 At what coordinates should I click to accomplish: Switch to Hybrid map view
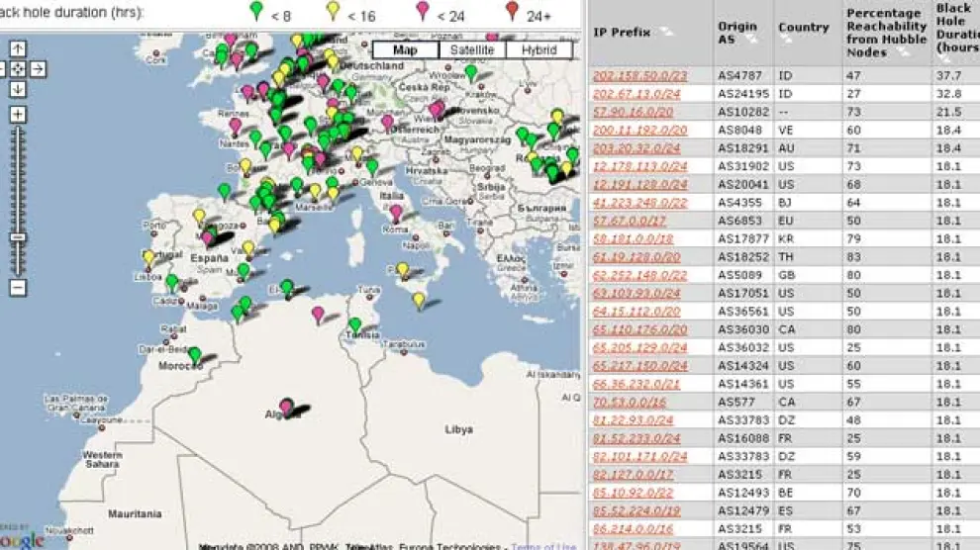click(539, 49)
